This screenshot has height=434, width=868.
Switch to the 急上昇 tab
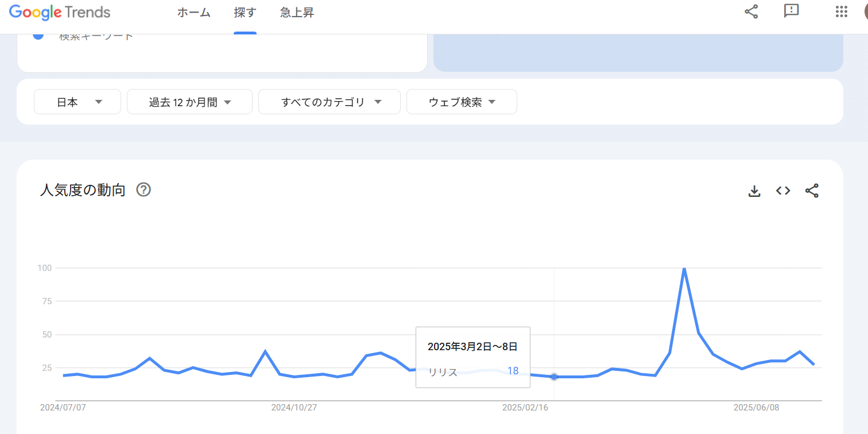(x=297, y=13)
